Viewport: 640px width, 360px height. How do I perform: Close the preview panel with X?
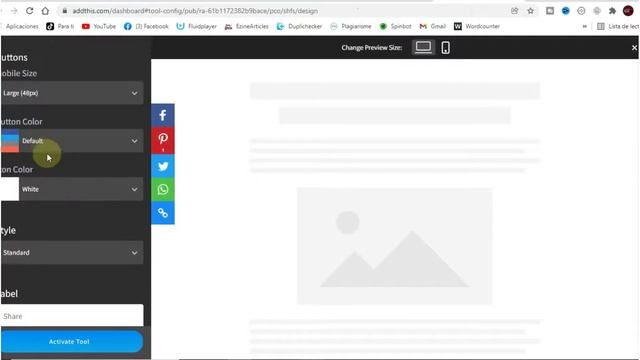tap(634, 48)
